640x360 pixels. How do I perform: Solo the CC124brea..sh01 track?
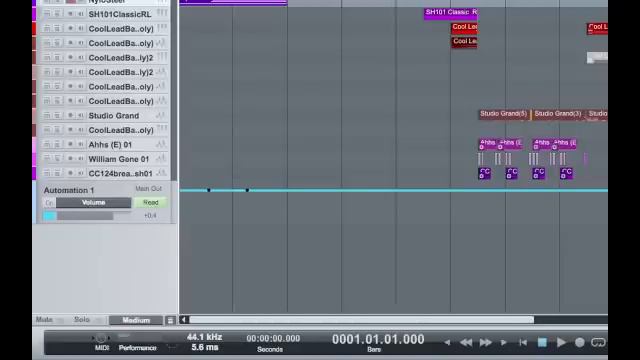point(57,173)
